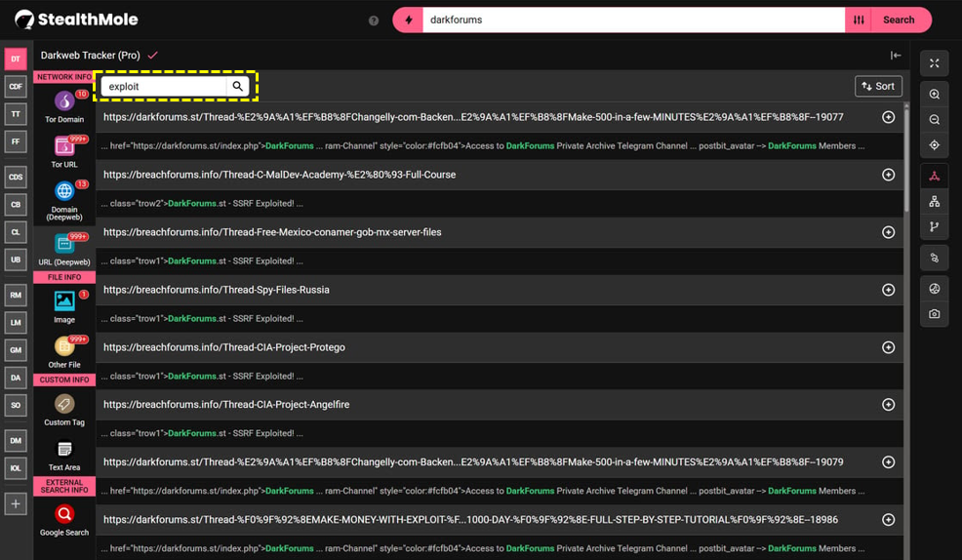
Task: Open Thread-CIA-Project-Protego URL
Action: (224, 347)
